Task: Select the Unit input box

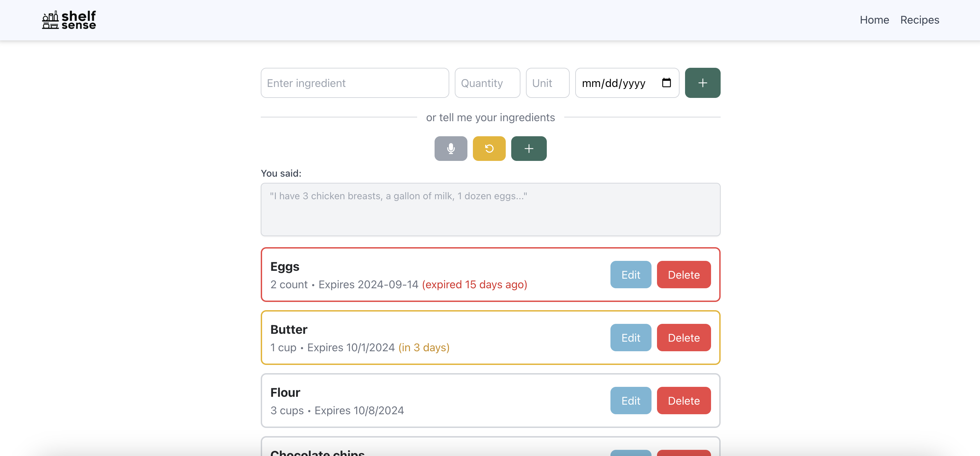Action: point(547,83)
